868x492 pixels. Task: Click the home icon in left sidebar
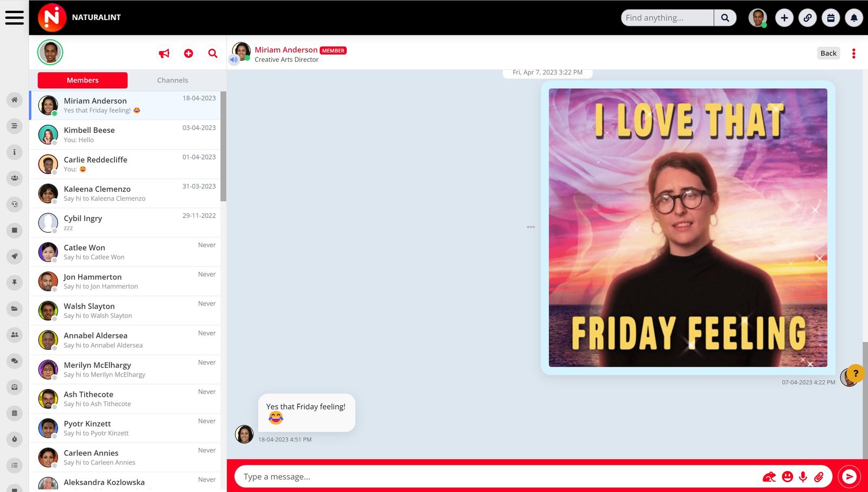tap(15, 100)
